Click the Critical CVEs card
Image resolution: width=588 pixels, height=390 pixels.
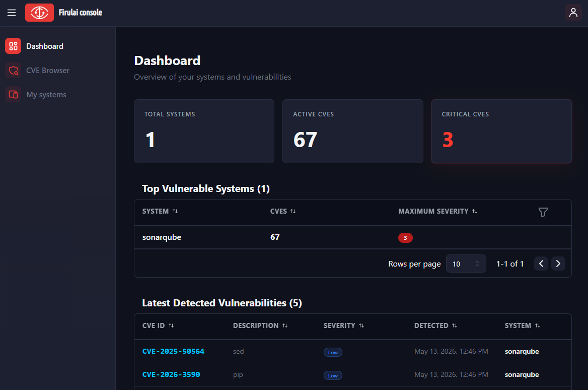501,131
